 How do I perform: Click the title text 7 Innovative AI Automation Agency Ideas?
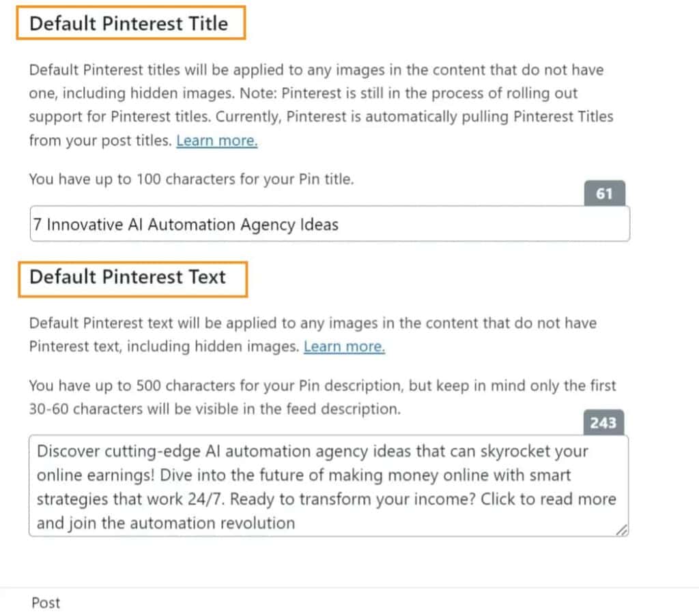click(186, 224)
